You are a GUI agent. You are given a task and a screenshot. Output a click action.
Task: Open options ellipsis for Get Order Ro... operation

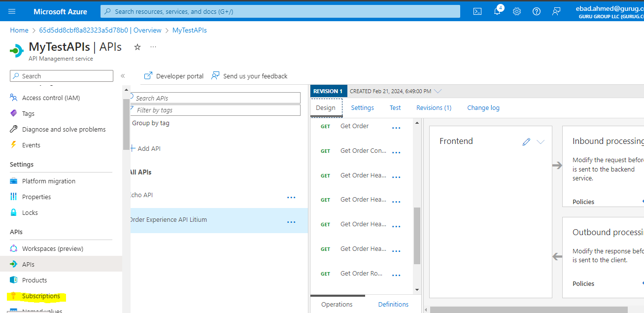(396, 275)
